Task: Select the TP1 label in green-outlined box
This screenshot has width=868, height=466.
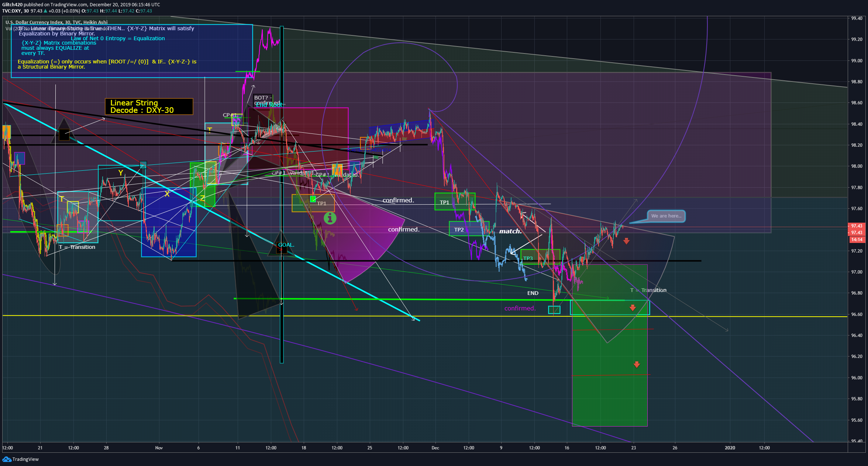Action: coord(444,202)
